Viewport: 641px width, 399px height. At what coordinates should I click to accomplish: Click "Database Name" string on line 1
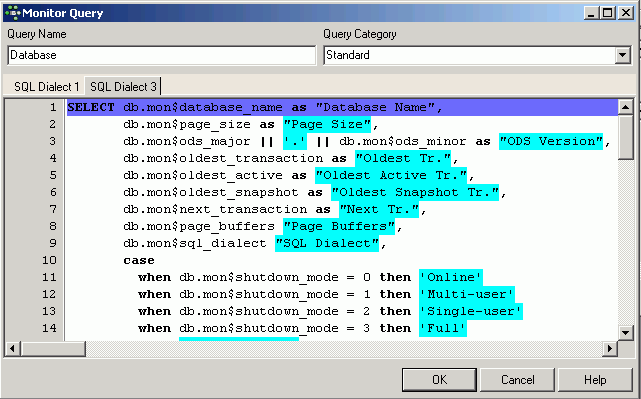coord(376,108)
